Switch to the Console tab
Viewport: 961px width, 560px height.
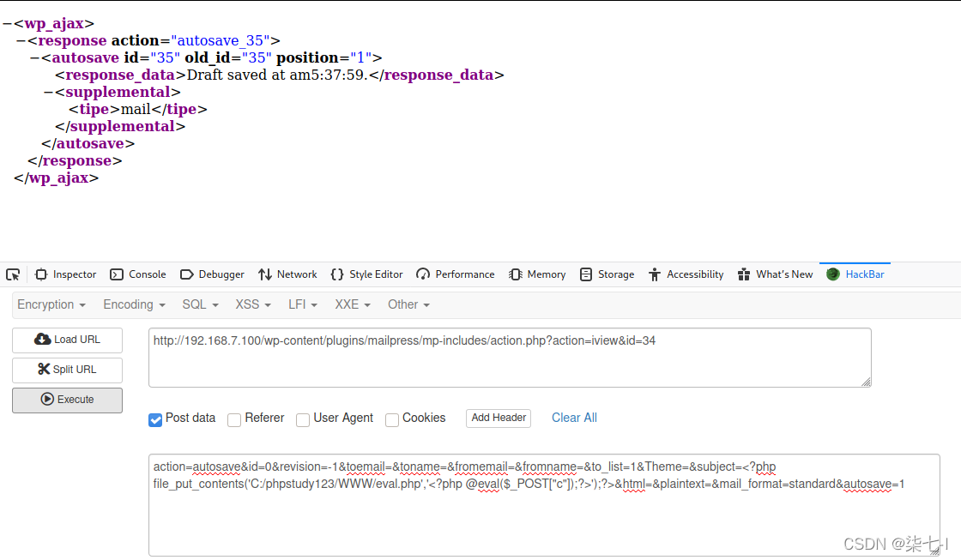tap(138, 274)
